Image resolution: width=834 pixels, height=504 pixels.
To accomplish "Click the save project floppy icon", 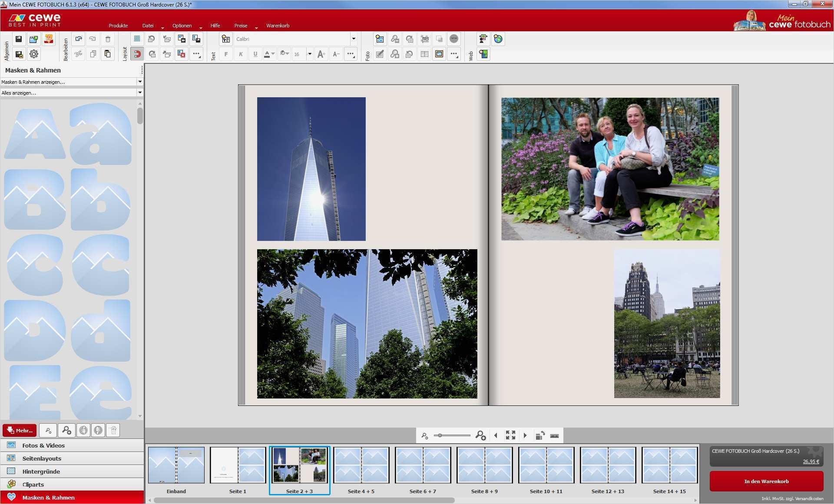I will 19,39.
